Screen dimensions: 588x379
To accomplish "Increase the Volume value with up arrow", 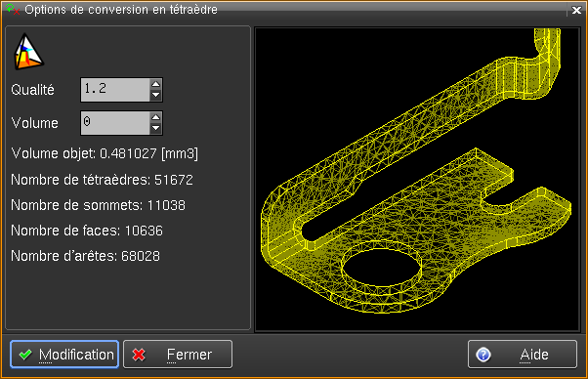I will click(x=155, y=117).
